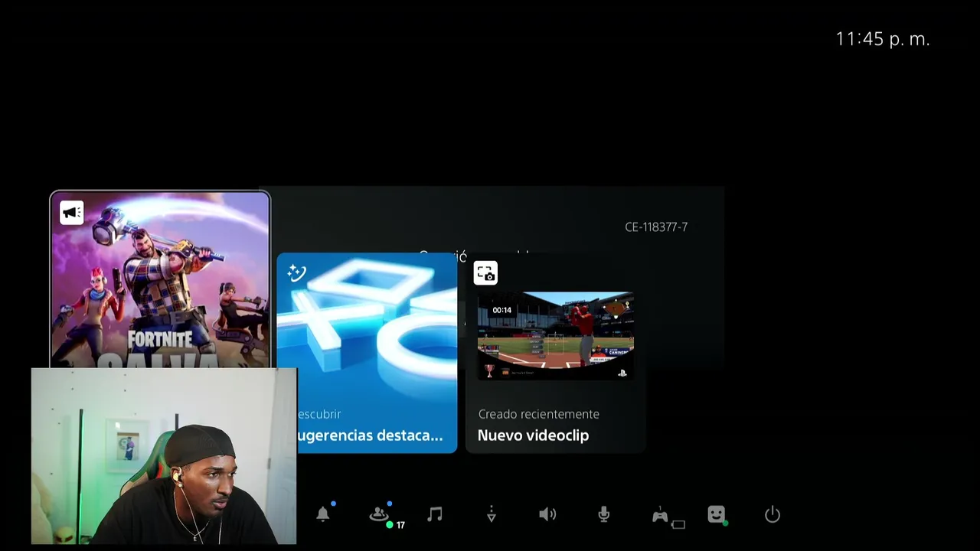Open the notifications bell icon
The image size is (980, 551).
point(323,514)
